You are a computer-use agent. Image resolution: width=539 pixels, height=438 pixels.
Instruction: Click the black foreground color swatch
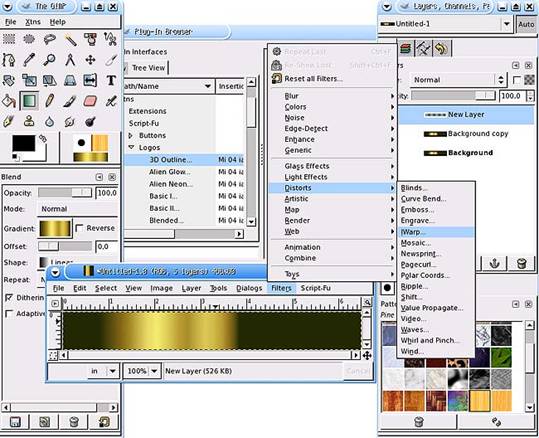[24, 143]
